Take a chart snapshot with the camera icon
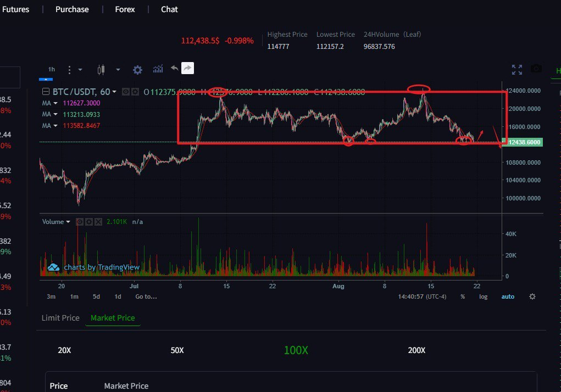561x392 pixels. [x=536, y=69]
